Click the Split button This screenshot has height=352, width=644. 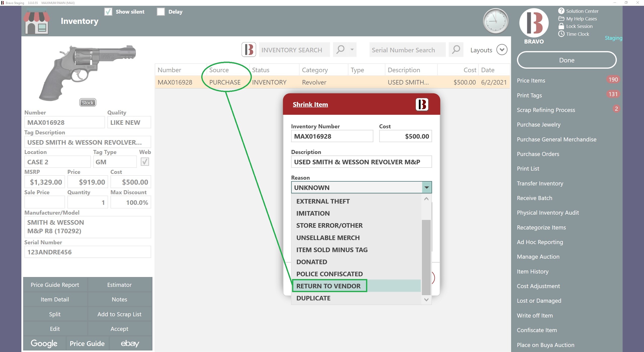coord(55,314)
